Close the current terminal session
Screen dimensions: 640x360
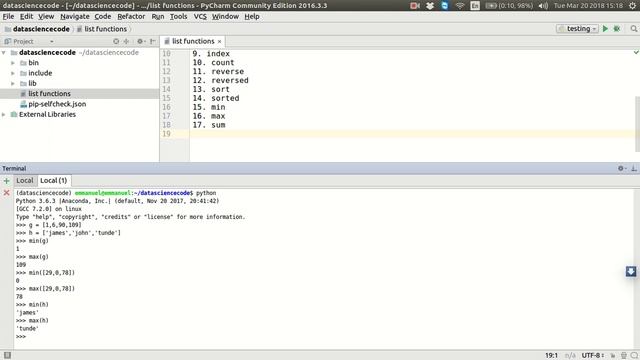pyautogui.click(x=7, y=193)
